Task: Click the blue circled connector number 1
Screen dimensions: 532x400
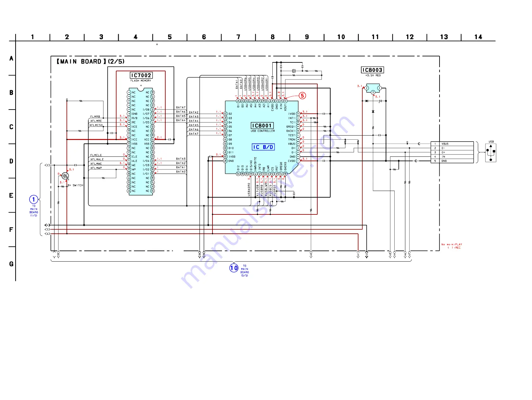Action: (x=34, y=200)
